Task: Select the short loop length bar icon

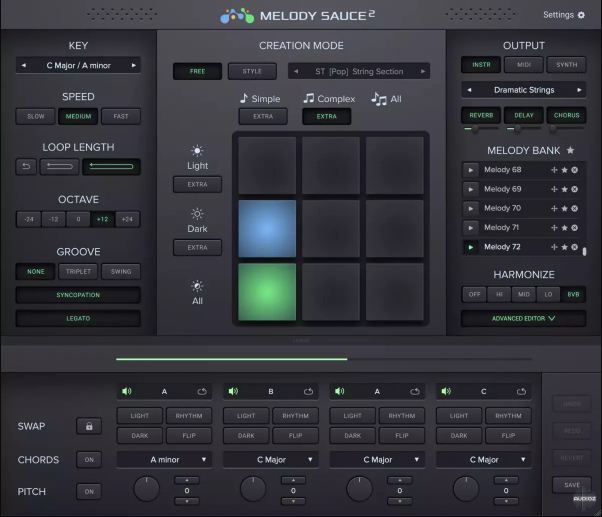Action: tap(60, 166)
